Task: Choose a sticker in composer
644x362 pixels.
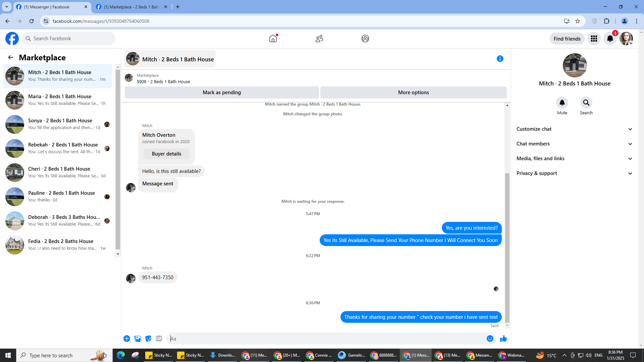Action: [x=148, y=339]
